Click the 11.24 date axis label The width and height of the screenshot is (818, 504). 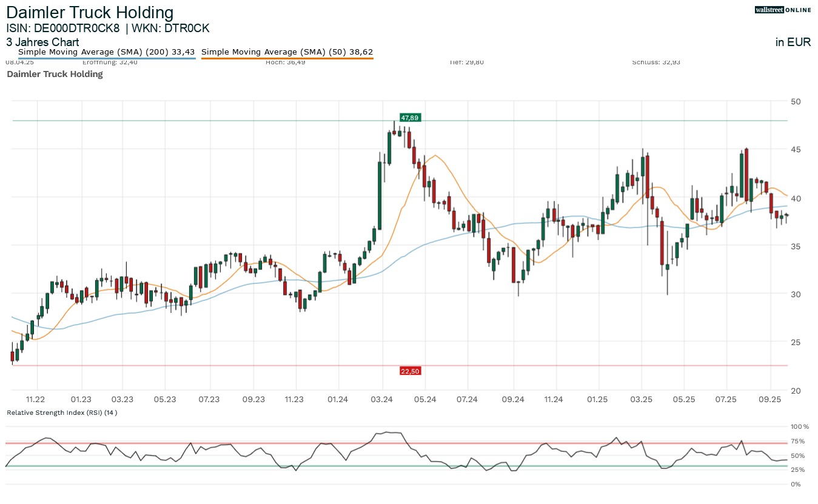pos(554,399)
